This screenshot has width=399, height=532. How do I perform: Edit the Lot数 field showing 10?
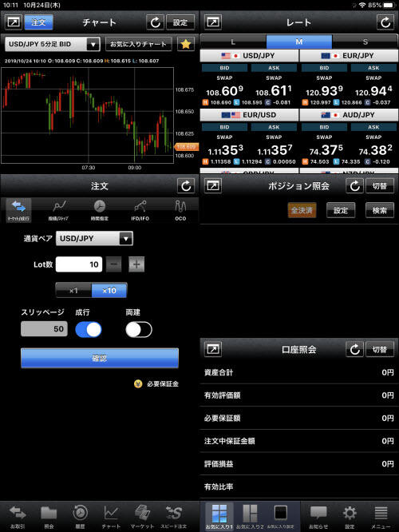click(79, 264)
